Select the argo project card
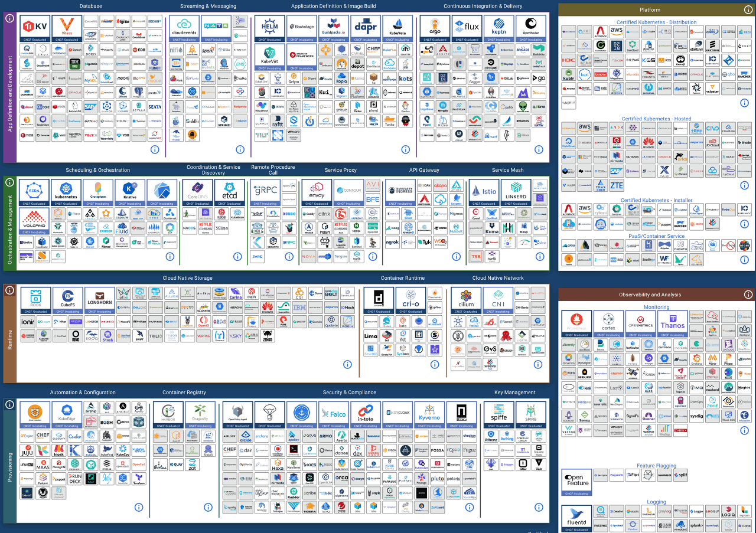 (435, 28)
